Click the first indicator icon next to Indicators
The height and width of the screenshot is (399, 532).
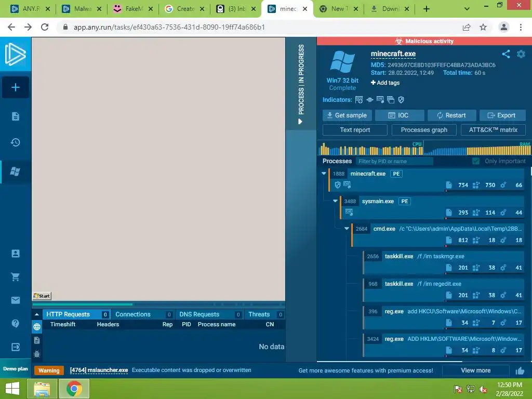[358, 100]
